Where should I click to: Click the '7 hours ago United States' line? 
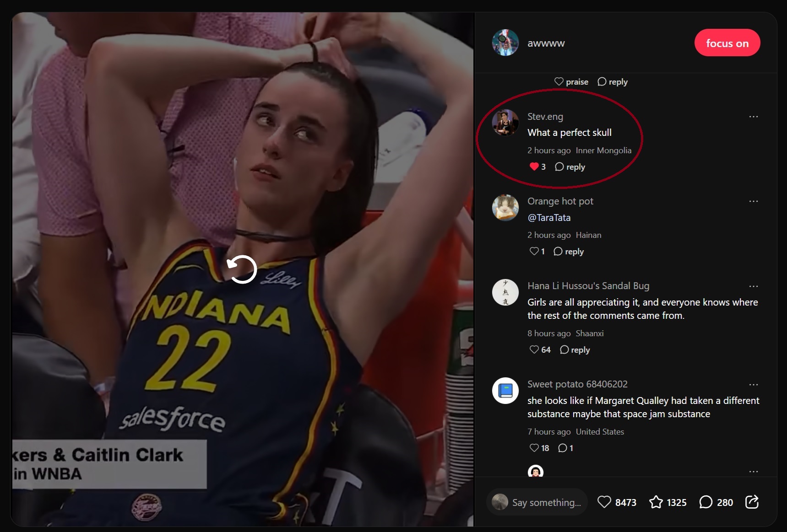tap(575, 432)
